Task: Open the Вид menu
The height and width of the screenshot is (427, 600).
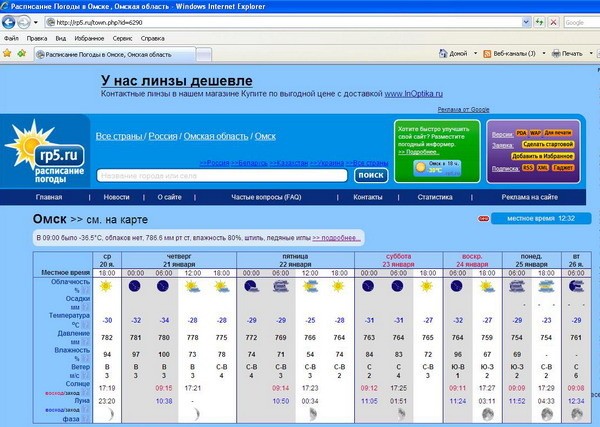Action: (x=60, y=38)
